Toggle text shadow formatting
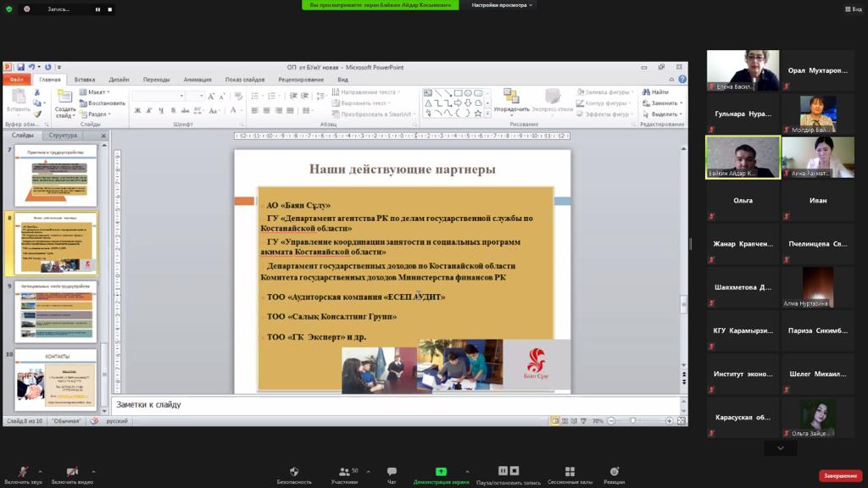 coord(173,111)
